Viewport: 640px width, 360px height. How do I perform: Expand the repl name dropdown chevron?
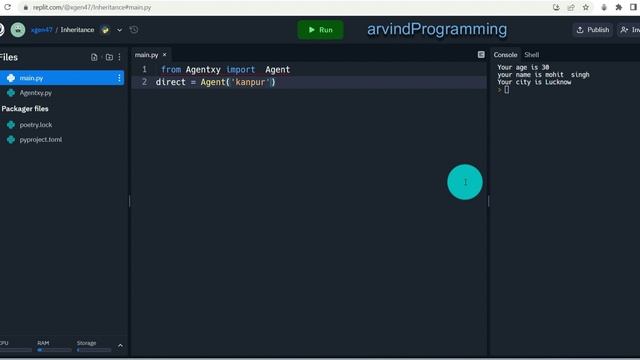coord(119,30)
